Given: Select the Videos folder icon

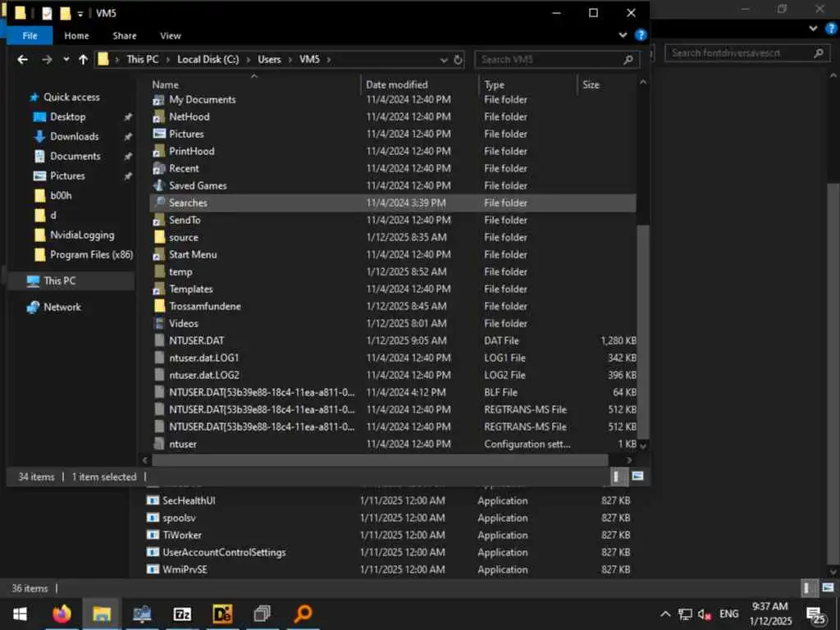Looking at the screenshot, I should click(158, 323).
